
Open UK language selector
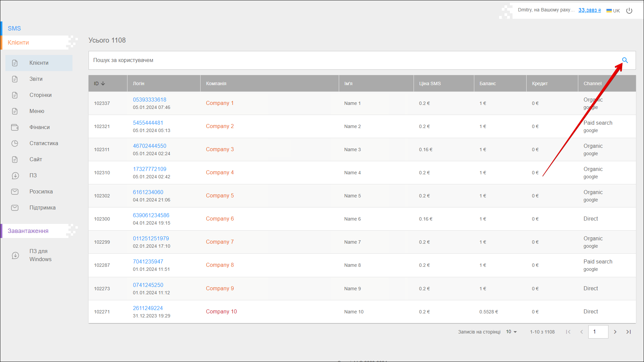613,11
